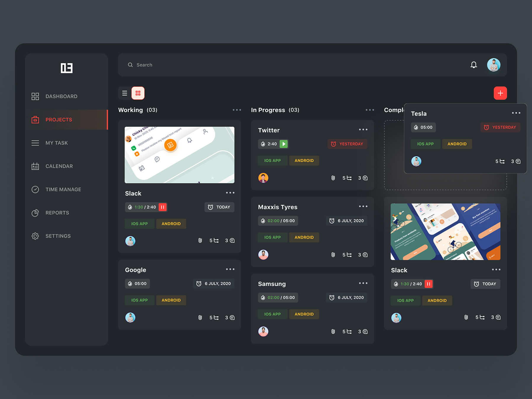
Task: Open Samsung card options menu
Action: 363,283
